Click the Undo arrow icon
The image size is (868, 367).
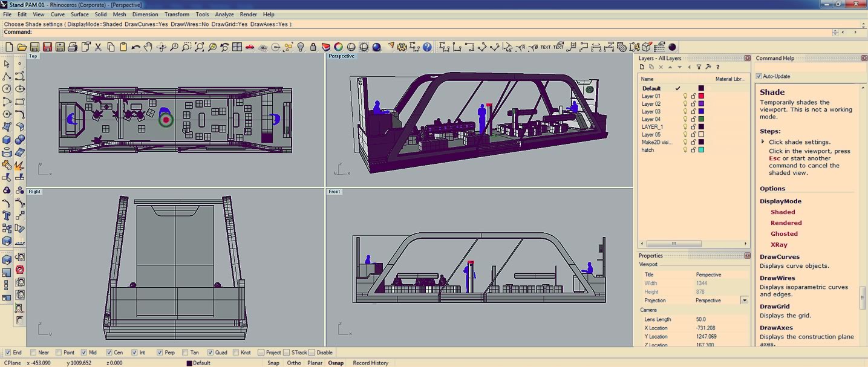click(x=135, y=47)
